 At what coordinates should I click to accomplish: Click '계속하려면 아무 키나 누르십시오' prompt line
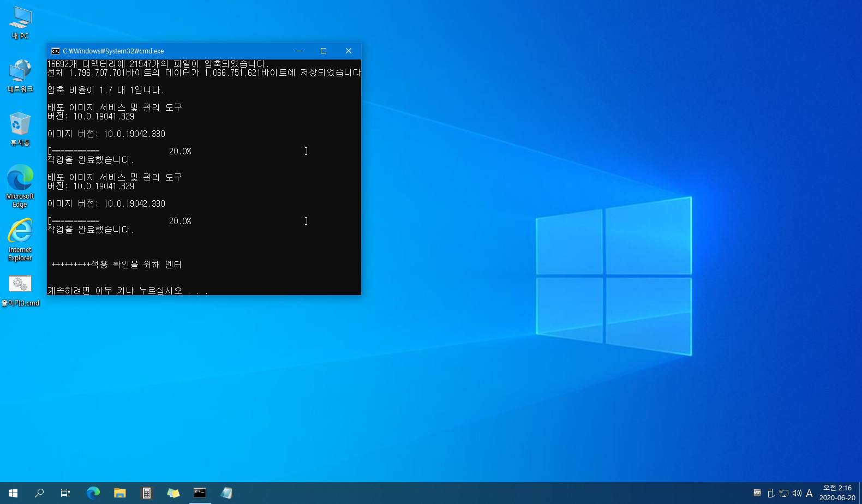(x=128, y=291)
